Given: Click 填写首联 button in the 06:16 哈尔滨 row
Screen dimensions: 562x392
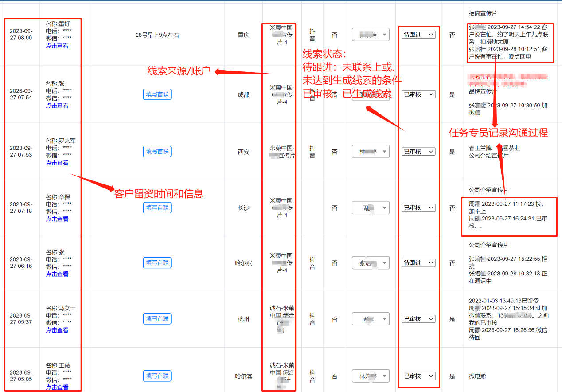Looking at the screenshot, I should pyautogui.click(x=157, y=263).
